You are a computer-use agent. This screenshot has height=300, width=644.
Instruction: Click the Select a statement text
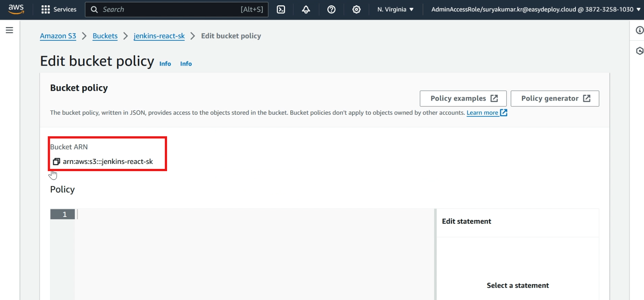pyautogui.click(x=518, y=286)
